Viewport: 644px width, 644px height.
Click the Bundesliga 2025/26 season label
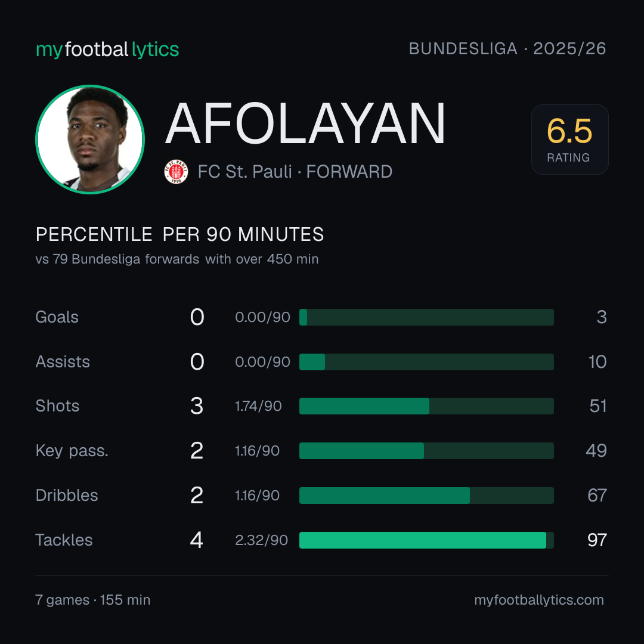tap(507, 49)
